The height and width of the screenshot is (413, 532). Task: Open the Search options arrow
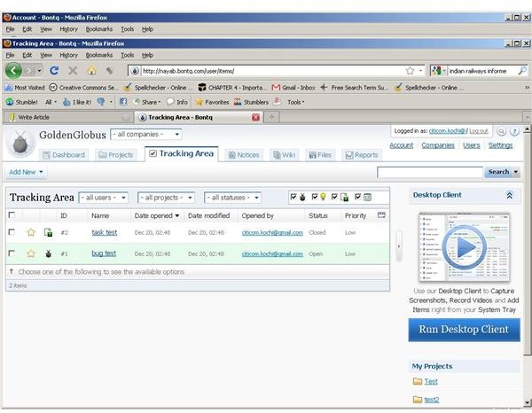pos(516,172)
